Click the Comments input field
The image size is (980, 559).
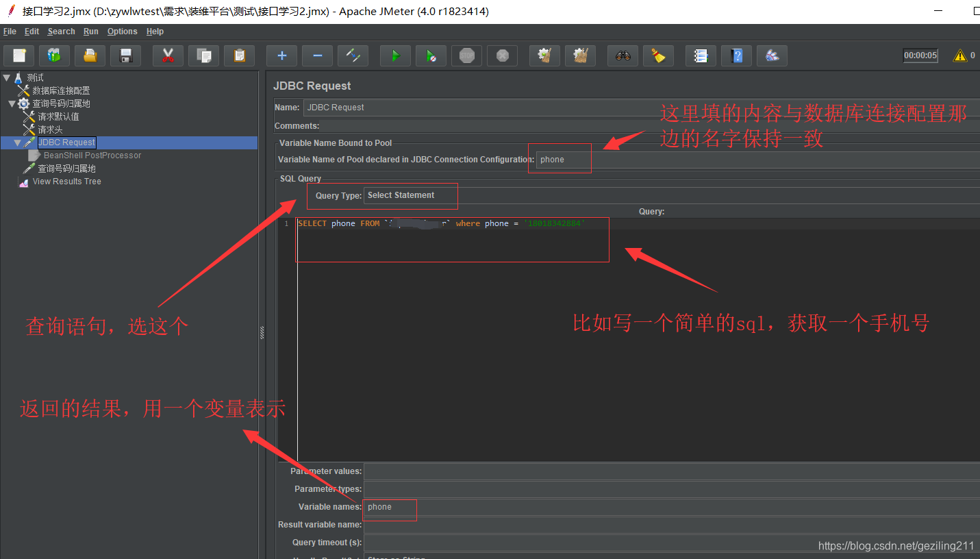pos(650,126)
